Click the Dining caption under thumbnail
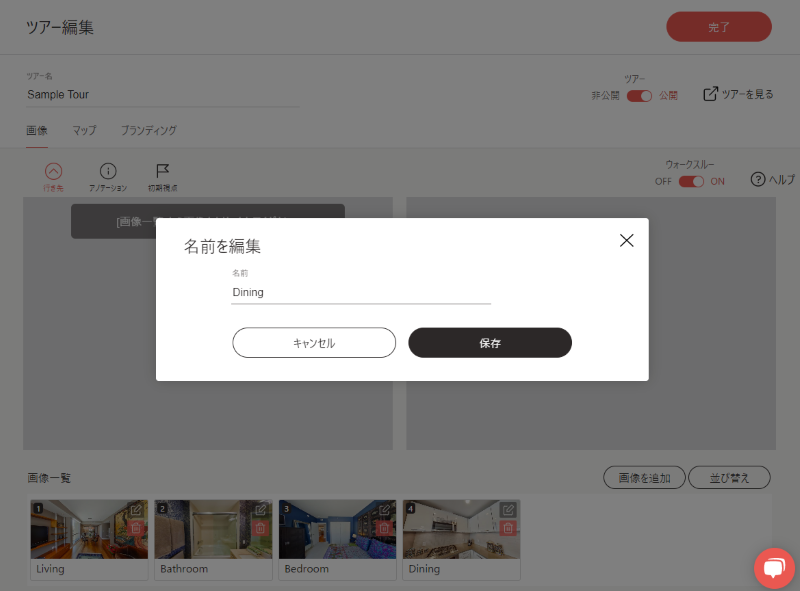 tap(424, 569)
